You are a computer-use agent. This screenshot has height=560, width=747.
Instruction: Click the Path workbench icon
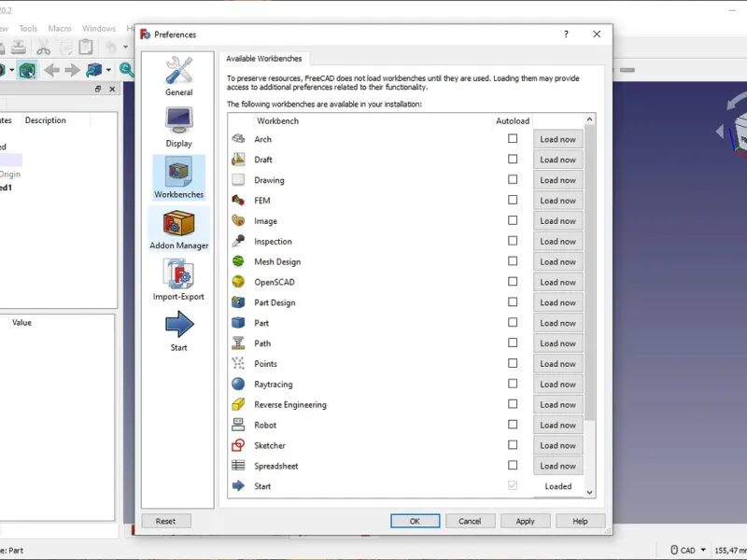238,343
